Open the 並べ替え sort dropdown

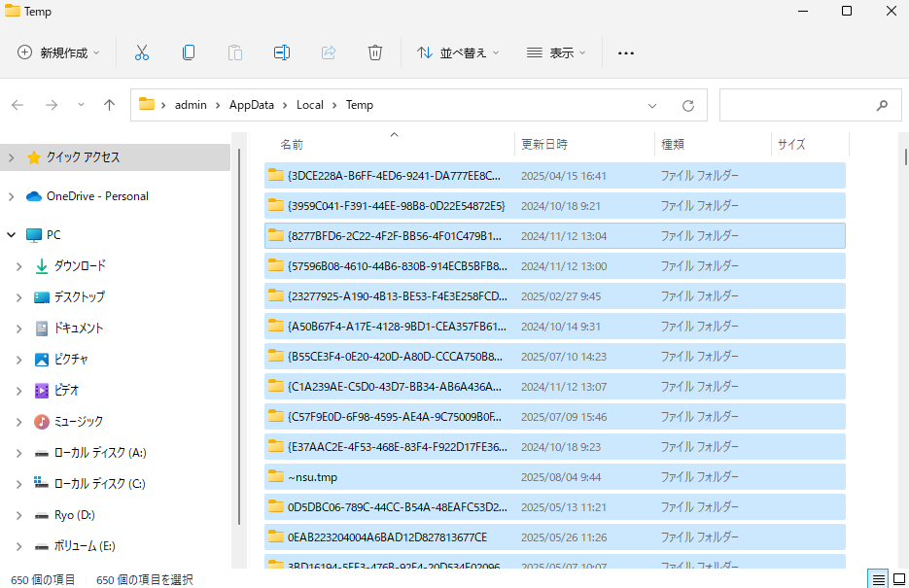(x=457, y=52)
